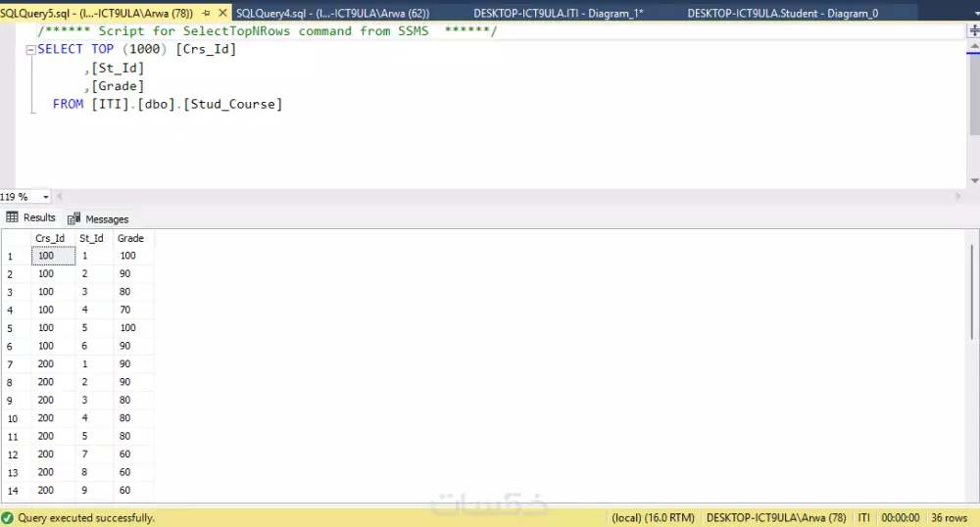This screenshot has height=527, width=980.
Task: Click the editor vertical scrollbar up arrow
Action: [x=974, y=46]
